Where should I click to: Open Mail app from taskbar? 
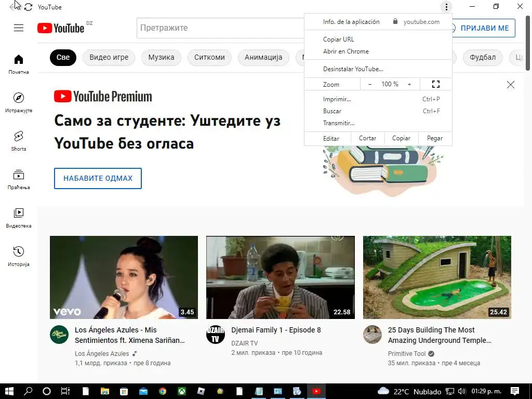[143, 391]
